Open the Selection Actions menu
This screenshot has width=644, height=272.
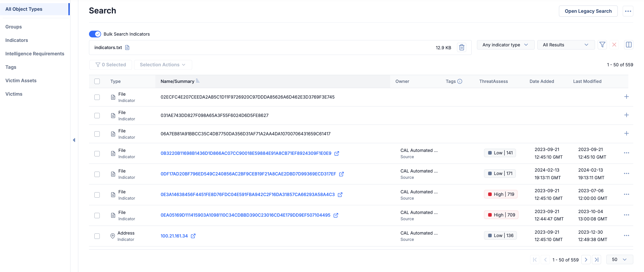(x=163, y=65)
